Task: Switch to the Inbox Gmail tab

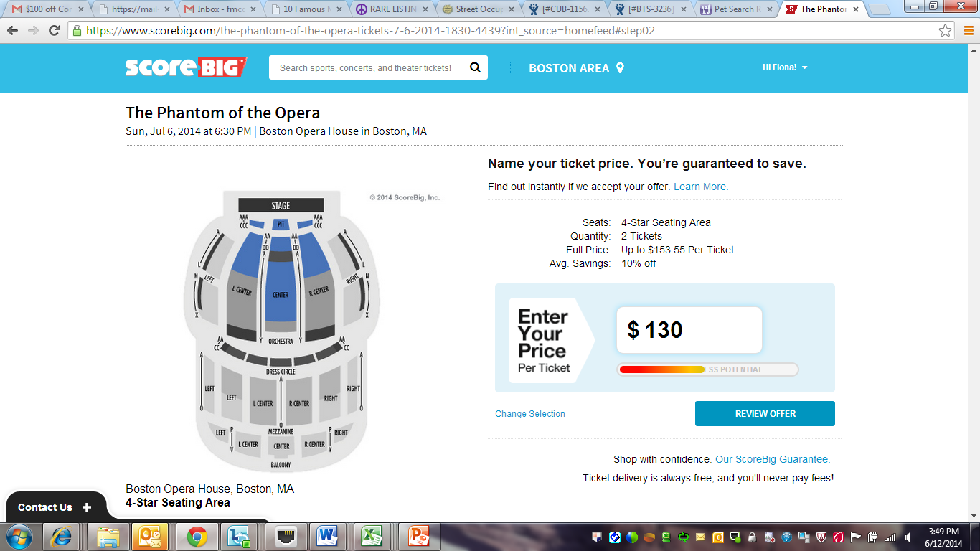Action: click(219, 9)
